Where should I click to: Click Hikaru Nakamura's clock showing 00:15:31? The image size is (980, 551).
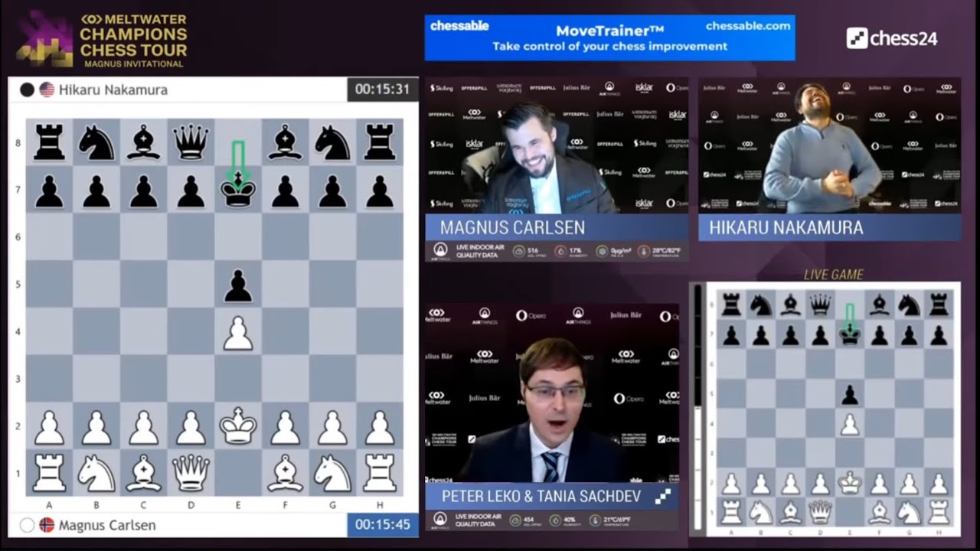click(382, 89)
